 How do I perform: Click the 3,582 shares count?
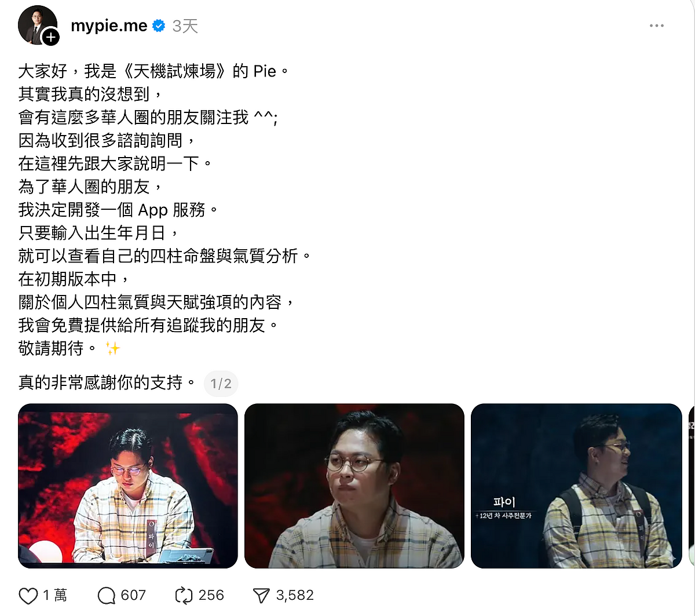tap(295, 596)
